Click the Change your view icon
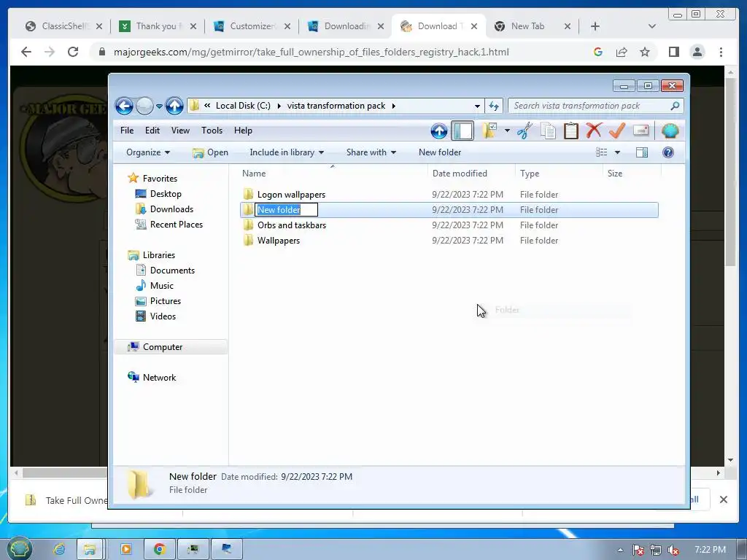The height and width of the screenshot is (560, 747). point(602,152)
